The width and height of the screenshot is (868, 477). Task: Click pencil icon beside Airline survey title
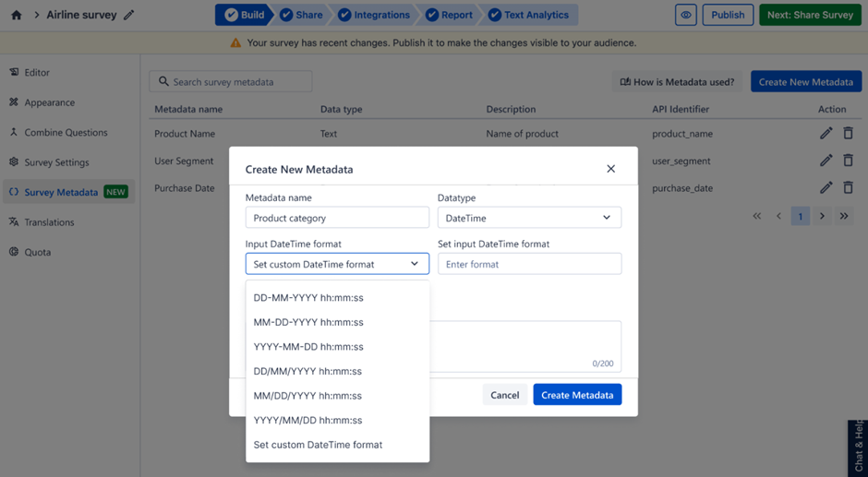coord(129,15)
